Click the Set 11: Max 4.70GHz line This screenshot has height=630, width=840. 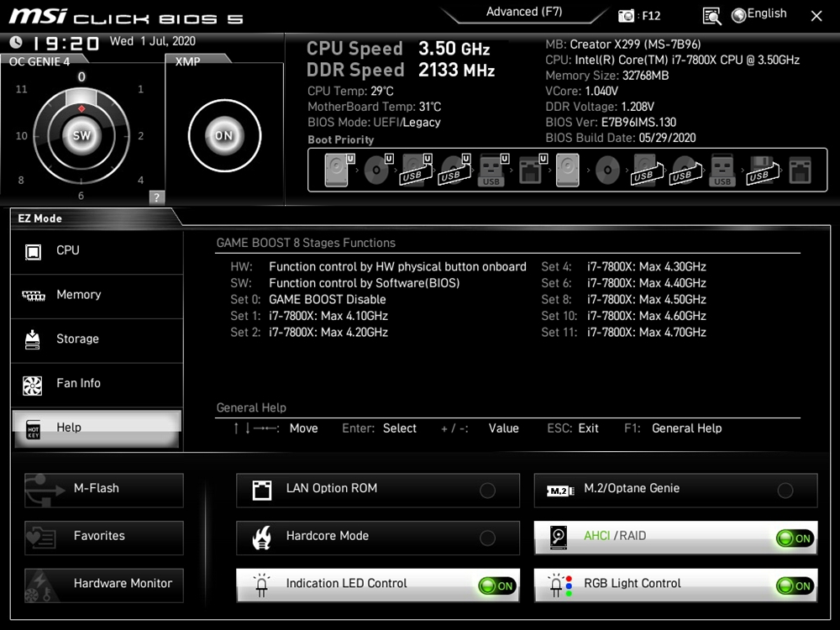tap(623, 332)
